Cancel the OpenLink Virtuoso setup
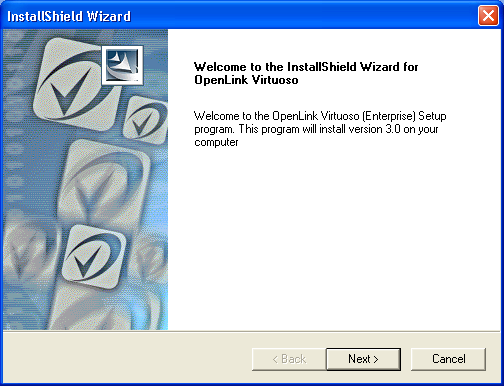Viewport: 504px width, 386px height. click(x=448, y=359)
